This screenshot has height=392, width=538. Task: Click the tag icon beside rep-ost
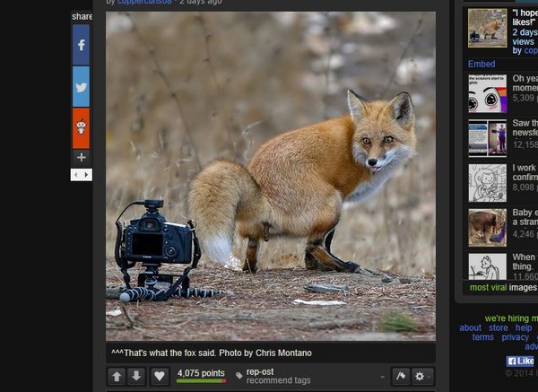[x=239, y=376]
